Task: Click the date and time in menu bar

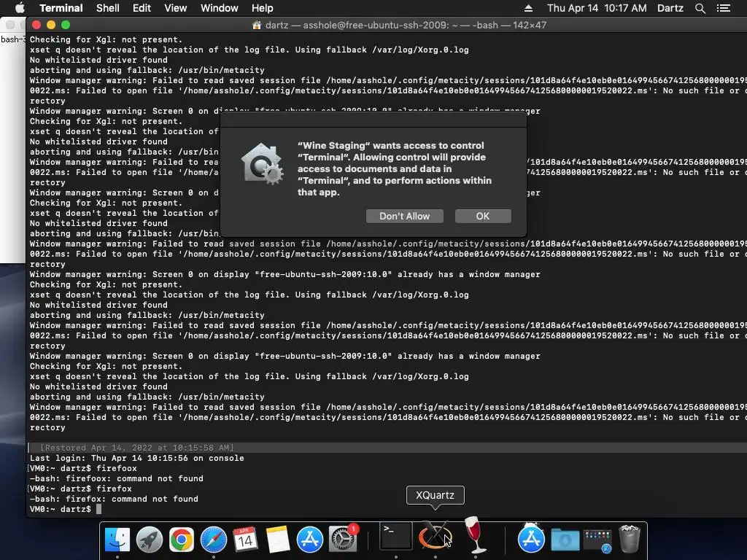Action: [x=597, y=8]
